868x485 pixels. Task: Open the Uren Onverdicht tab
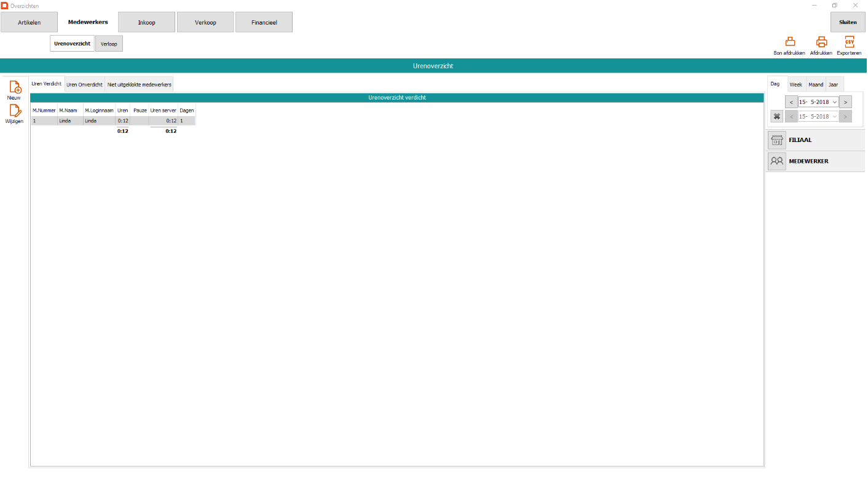tap(84, 84)
